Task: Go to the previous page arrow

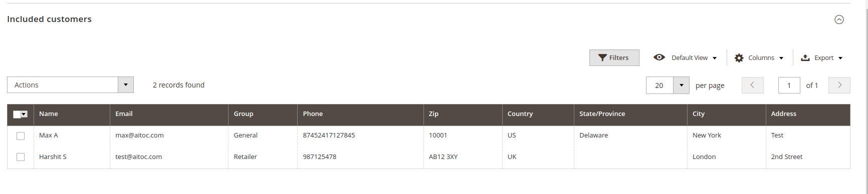Action: pyautogui.click(x=752, y=85)
